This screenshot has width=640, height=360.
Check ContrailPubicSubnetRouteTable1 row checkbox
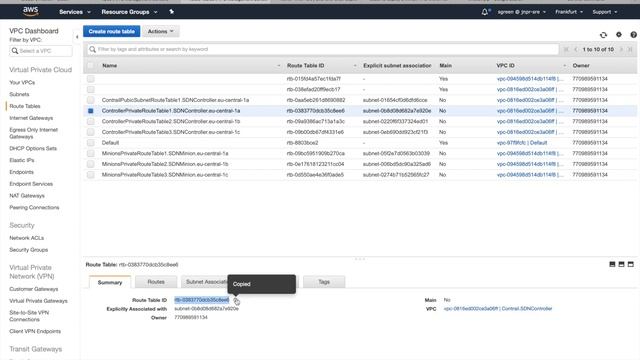pos(91,100)
